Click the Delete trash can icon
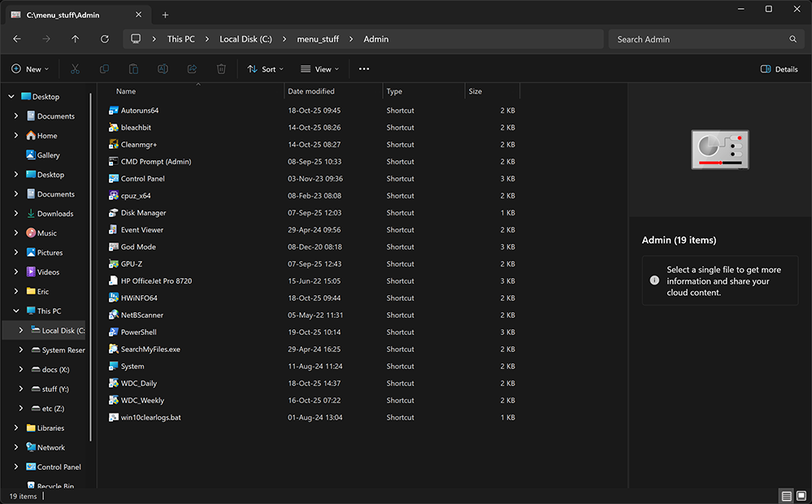Image resolution: width=812 pixels, height=504 pixels. [x=221, y=69]
